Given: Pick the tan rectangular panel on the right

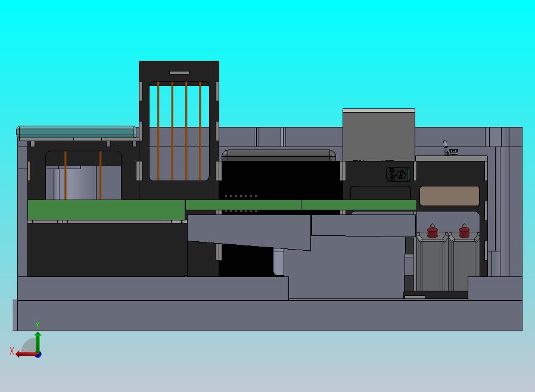Looking at the screenshot, I should click(449, 196).
